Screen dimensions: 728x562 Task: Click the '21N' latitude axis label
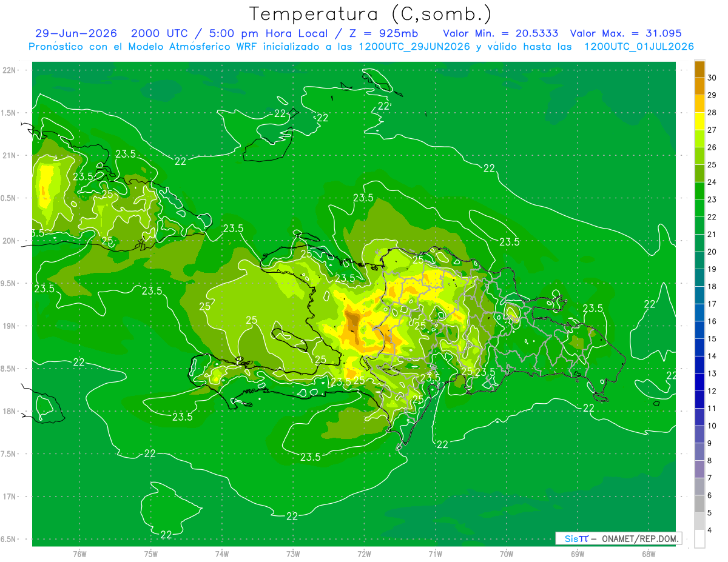pos(10,155)
